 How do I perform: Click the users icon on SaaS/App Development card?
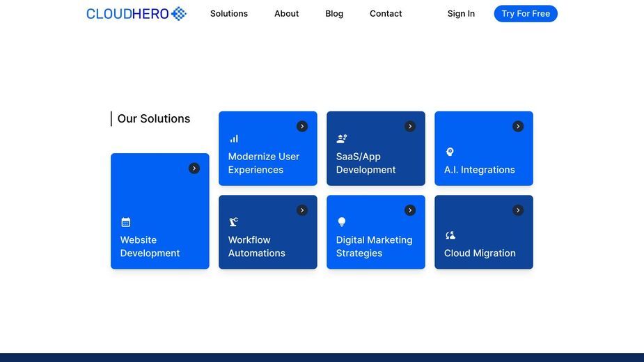point(342,139)
